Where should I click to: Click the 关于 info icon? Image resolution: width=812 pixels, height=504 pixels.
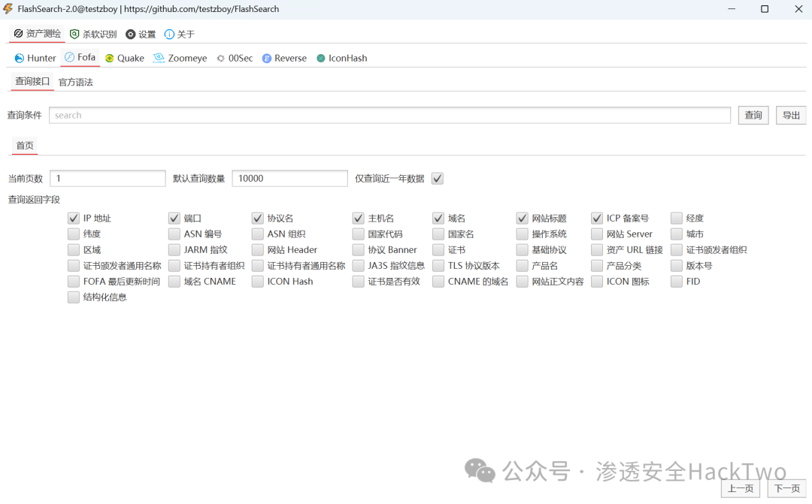tap(169, 34)
